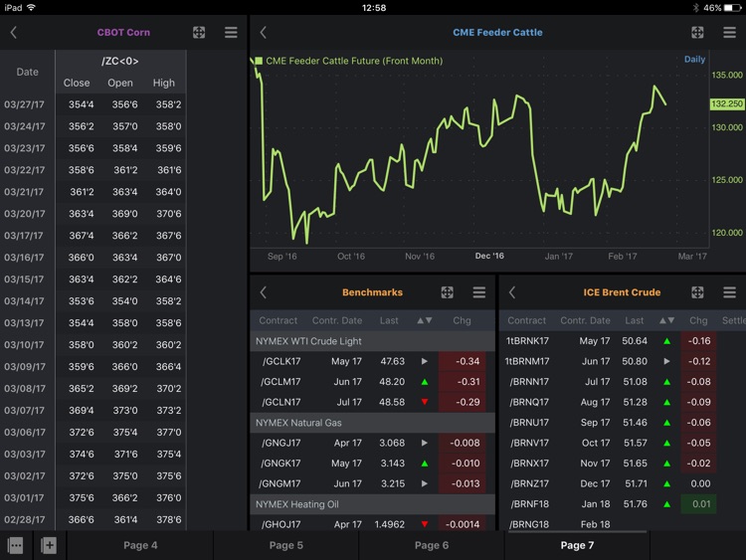Image resolution: width=746 pixels, height=560 pixels.
Task: Open the CBOT Corn panel menu
Action: pos(231,33)
